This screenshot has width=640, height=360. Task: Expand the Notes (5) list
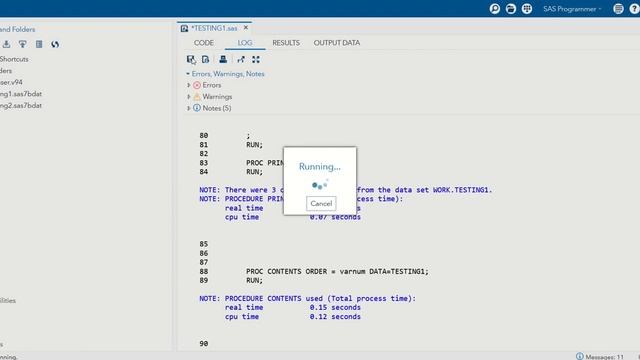189,108
